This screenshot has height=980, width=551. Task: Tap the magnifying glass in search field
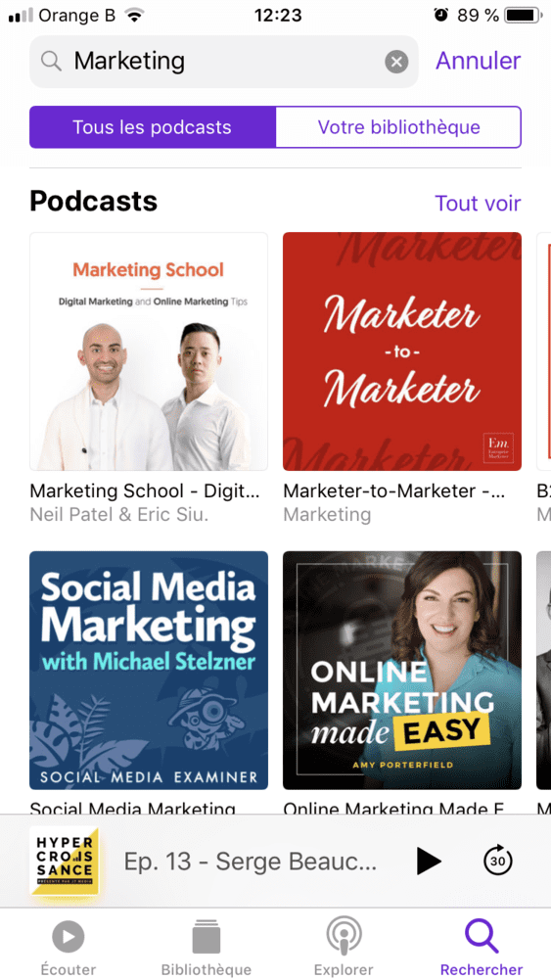(51, 62)
